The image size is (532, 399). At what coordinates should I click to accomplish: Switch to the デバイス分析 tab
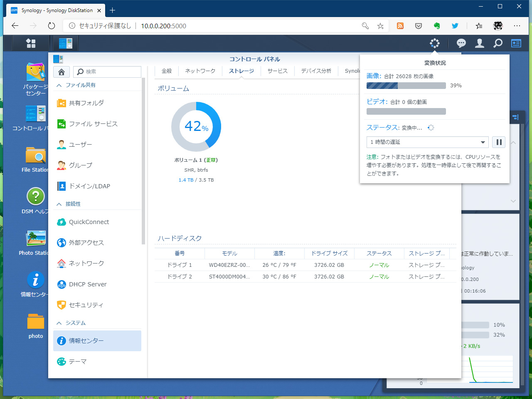pos(316,71)
